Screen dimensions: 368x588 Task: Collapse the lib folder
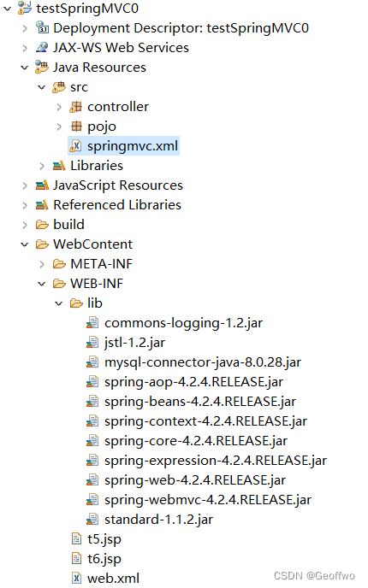58,303
